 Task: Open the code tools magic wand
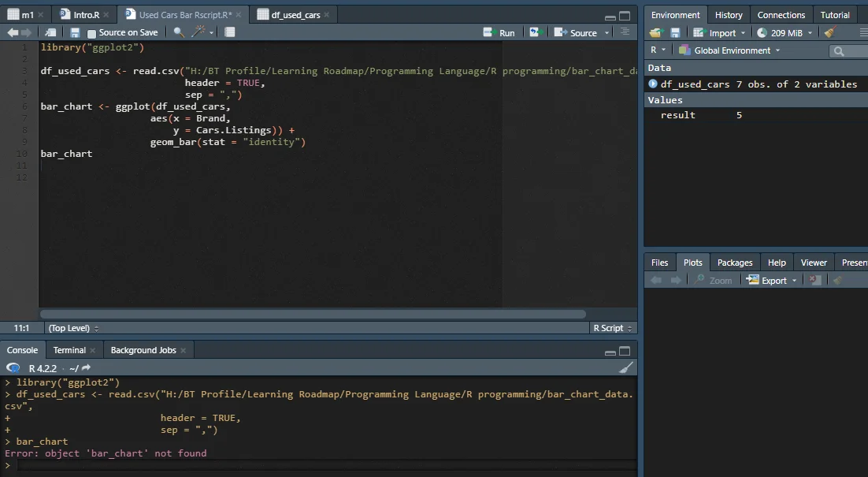coord(199,32)
